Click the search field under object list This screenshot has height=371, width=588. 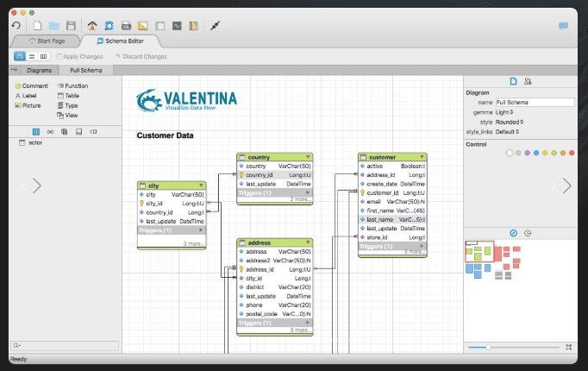tap(65, 345)
